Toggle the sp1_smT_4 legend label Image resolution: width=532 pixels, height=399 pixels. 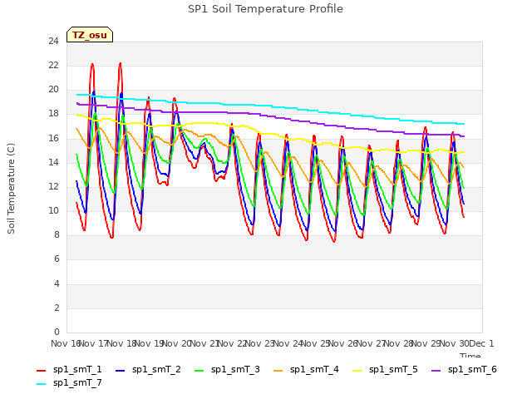[314, 369]
